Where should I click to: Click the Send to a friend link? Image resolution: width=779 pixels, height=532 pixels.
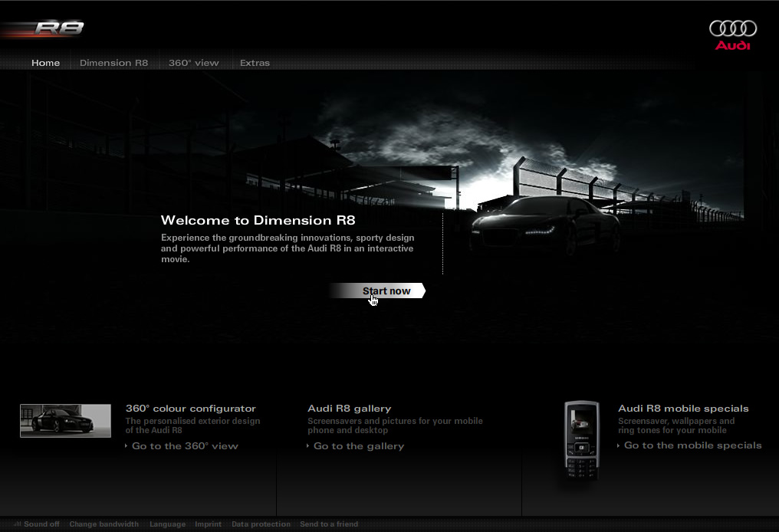pyautogui.click(x=329, y=524)
